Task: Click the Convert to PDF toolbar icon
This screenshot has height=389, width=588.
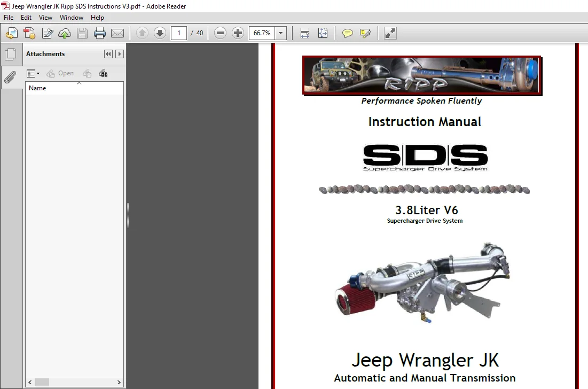Action: [29, 33]
